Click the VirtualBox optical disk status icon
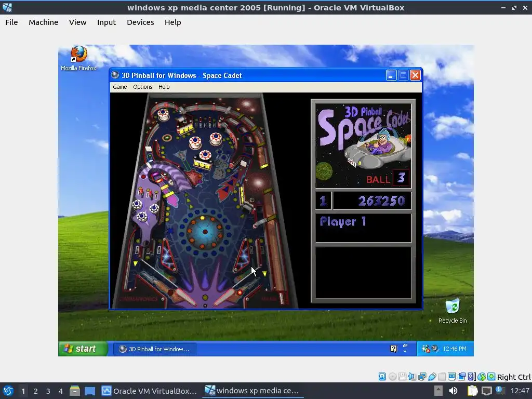Image resolution: width=532 pixels, height=399 pixels. (x=392, y=377)
